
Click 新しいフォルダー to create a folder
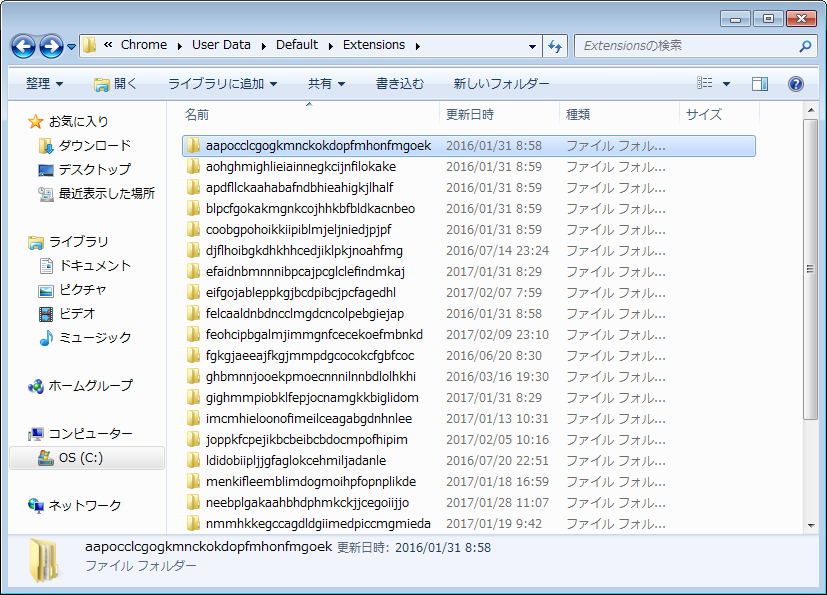[x=501, y=83]
